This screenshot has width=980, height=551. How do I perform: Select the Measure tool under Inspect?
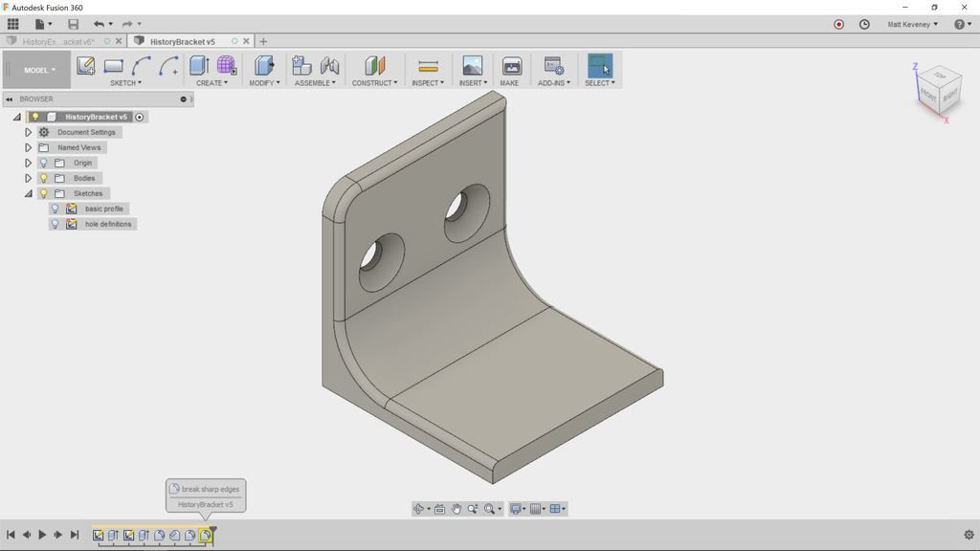(x=428, y=66)
